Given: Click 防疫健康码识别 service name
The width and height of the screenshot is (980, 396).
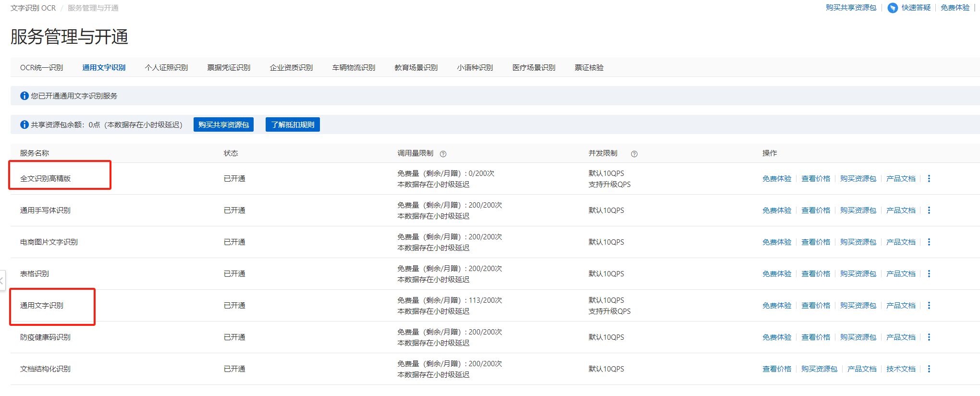Looking at the screenshot, I should pyautogui.click(x=45, y=337).
